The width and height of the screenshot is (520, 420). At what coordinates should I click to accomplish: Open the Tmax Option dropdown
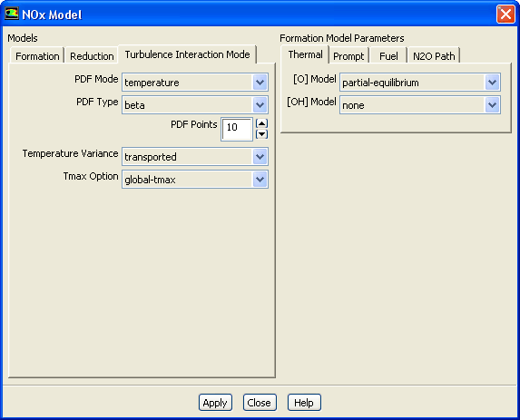[x=195, y=180]
